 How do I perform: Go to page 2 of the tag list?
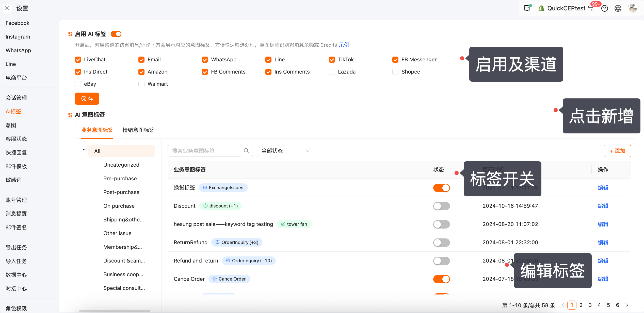click(x=581, y=305)
